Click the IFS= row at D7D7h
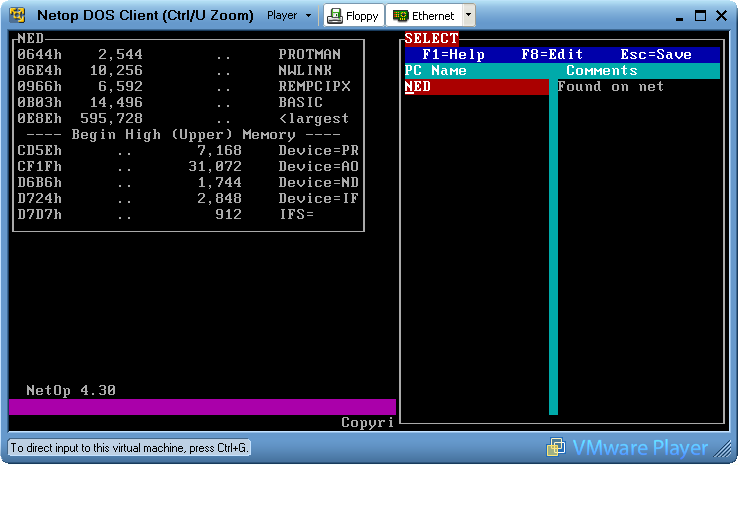 165,215
